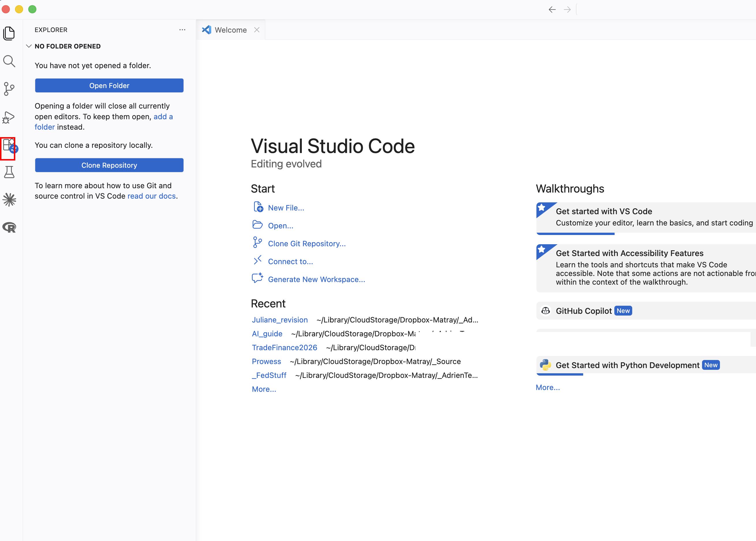Click the New File... link
This screenshot has width=756, height=541.
(286, 208)
